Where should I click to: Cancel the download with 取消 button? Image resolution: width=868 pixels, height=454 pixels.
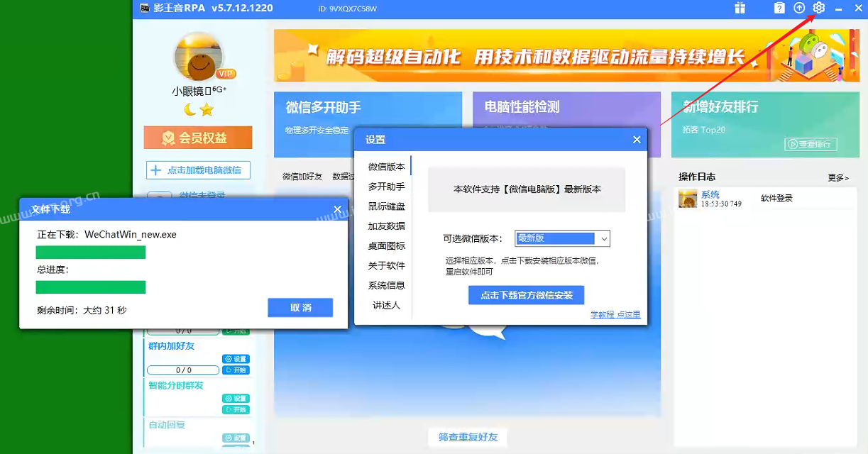tap(300, 307)
